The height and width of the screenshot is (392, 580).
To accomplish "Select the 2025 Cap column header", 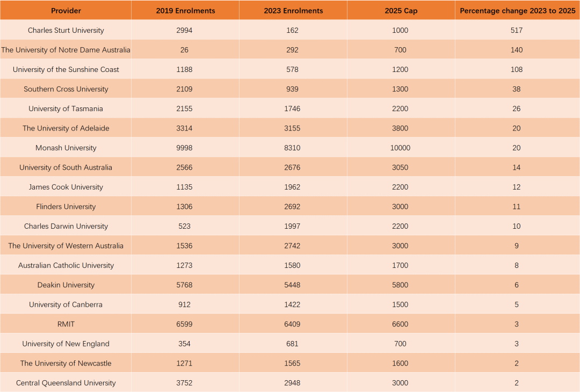I will tap(401, 11).
